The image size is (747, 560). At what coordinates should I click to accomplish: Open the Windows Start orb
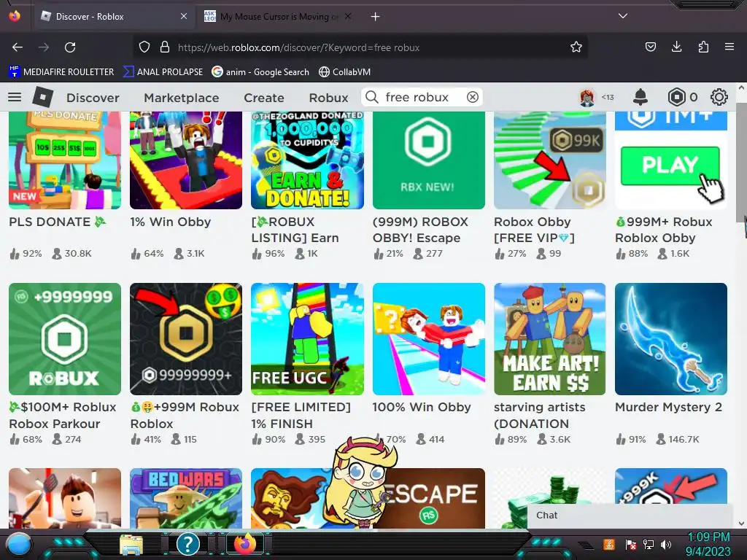19,544
